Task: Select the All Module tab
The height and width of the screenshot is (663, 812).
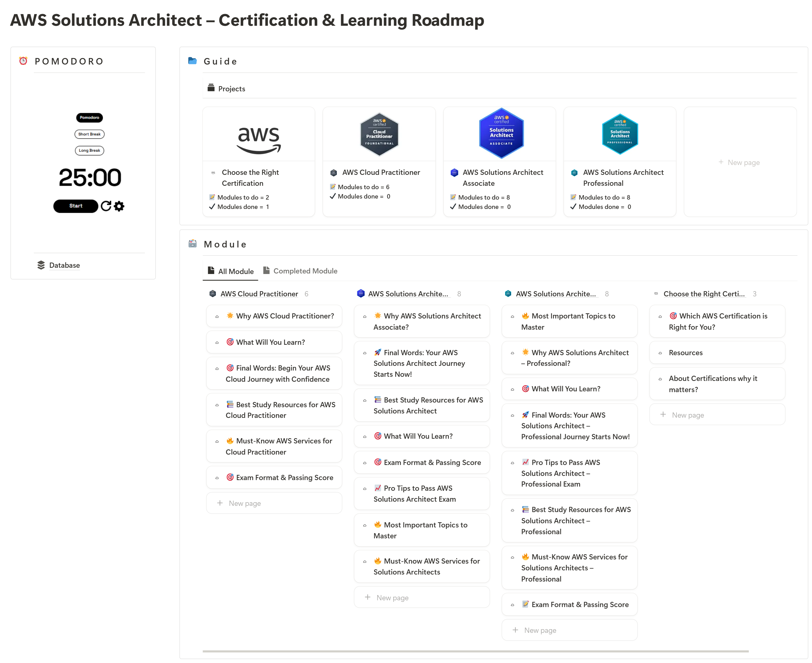Action: click(x=231, y=271)
